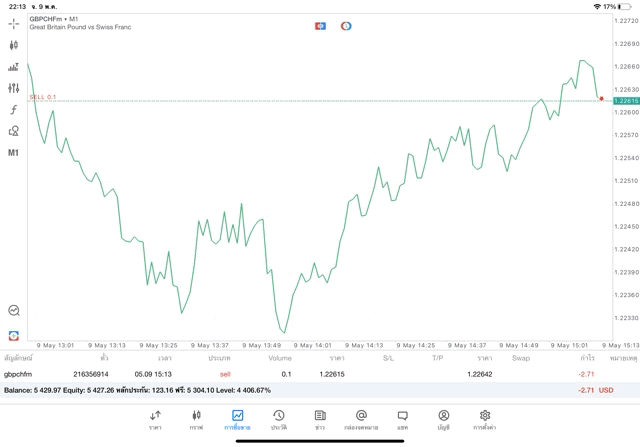
Task: Open the History tab with clock icon
Action: (279, 420)
